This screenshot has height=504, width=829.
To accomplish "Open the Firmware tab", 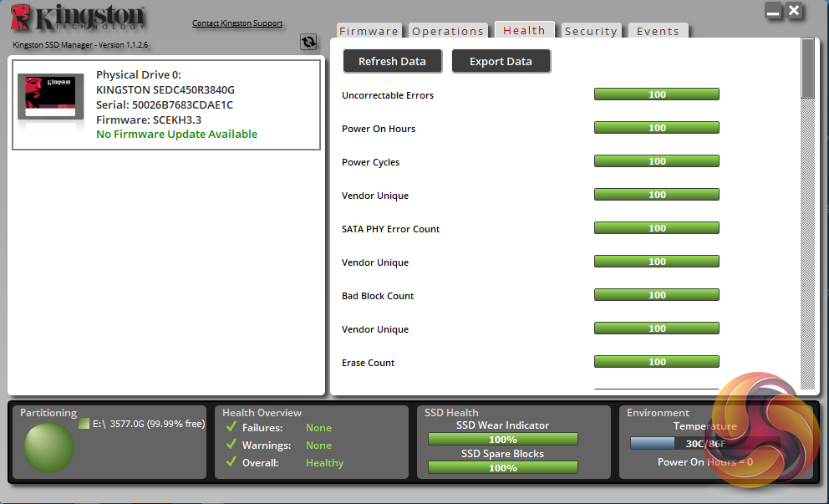I will tap(369, 31).
